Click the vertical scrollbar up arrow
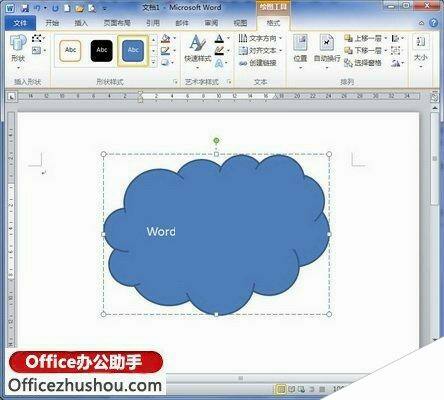444x400 pixels. pos(435,108)
